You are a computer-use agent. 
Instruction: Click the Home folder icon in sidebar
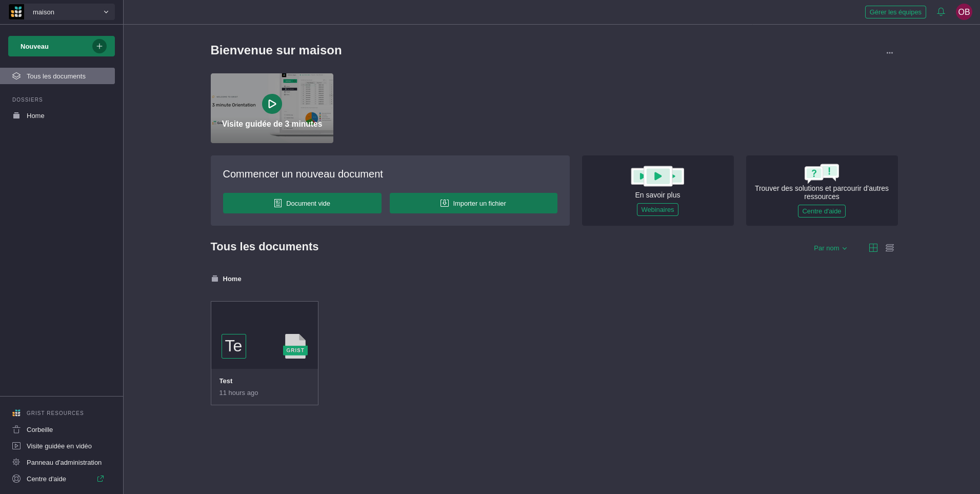click(x=16, y=115)
